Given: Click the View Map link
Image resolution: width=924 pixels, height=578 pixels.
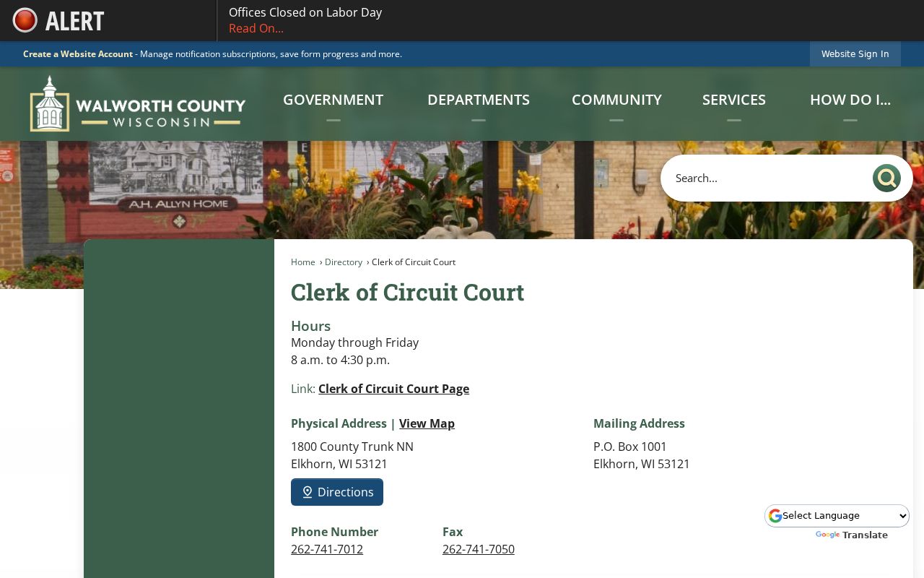Looking at the screenshot, I should [x=427, y=423].
